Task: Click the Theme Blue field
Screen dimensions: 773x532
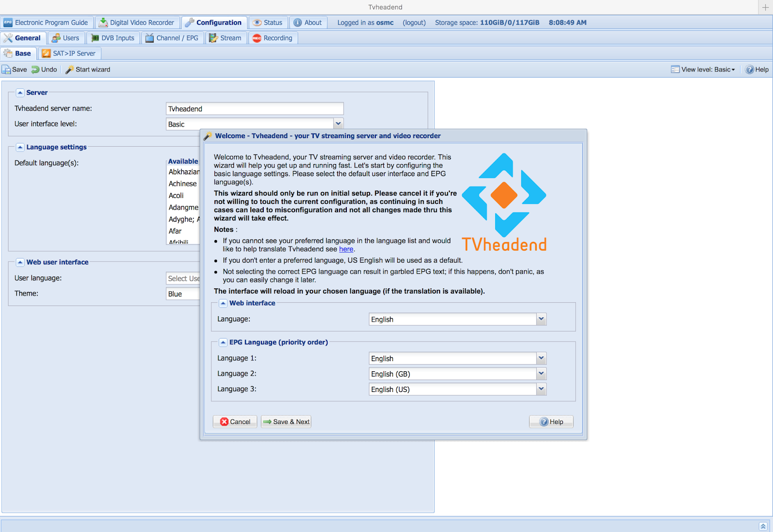Action: (183, 294)
